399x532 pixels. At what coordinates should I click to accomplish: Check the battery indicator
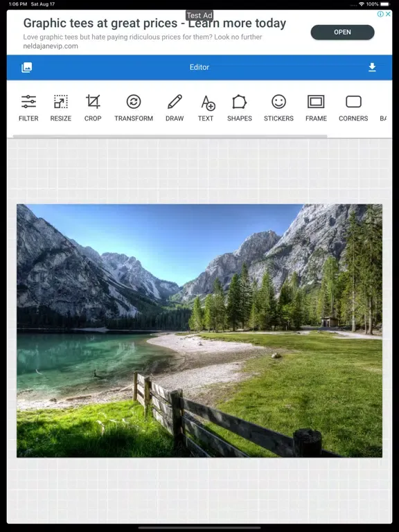385,4
